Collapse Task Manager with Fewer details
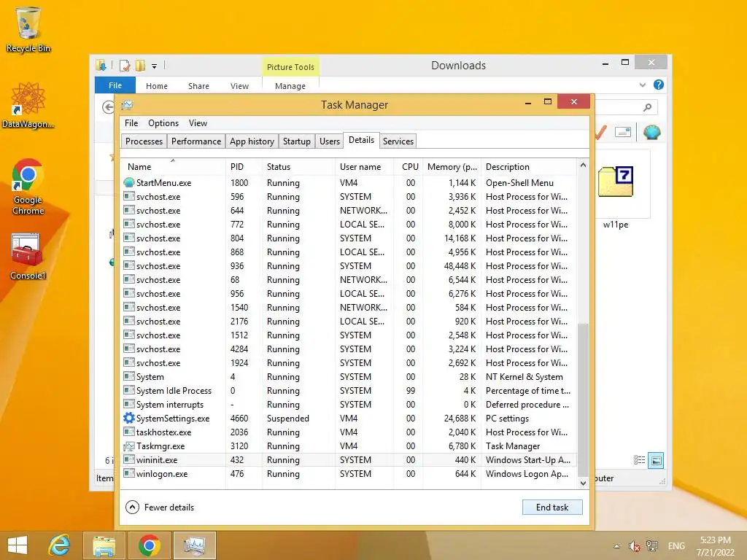Image resolution: width=747 pixels, height=560 pixels. [160, 507]
